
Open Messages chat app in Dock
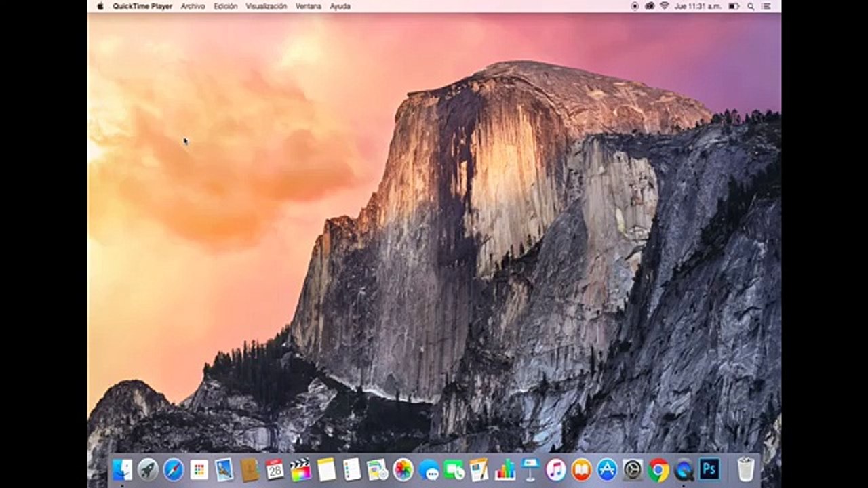point(429,469)
